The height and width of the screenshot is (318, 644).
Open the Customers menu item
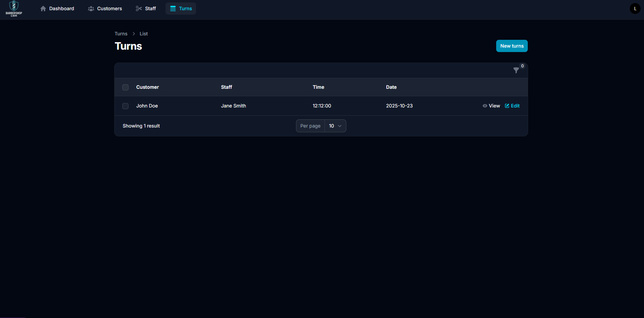109,9
